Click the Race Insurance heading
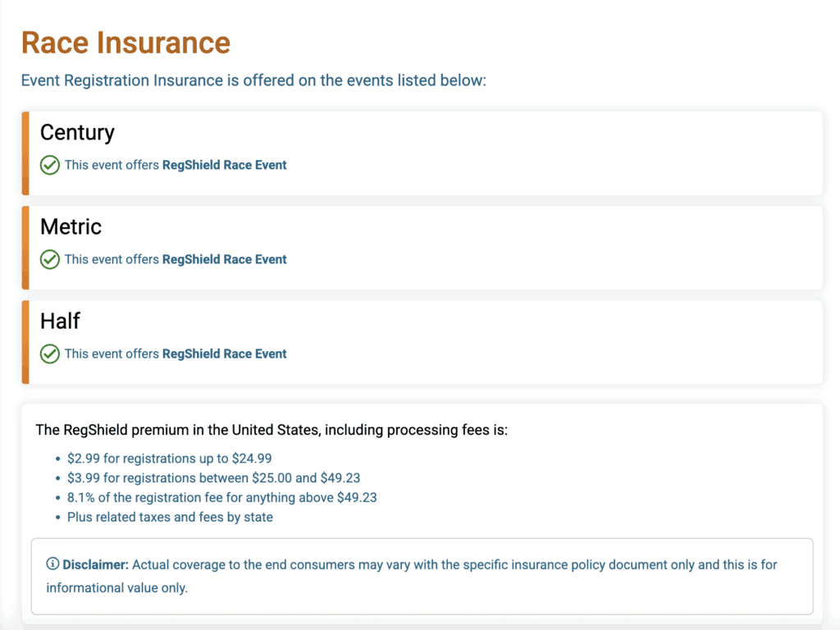The width and height of the screenshot is (840, 630). pos(126,43)
